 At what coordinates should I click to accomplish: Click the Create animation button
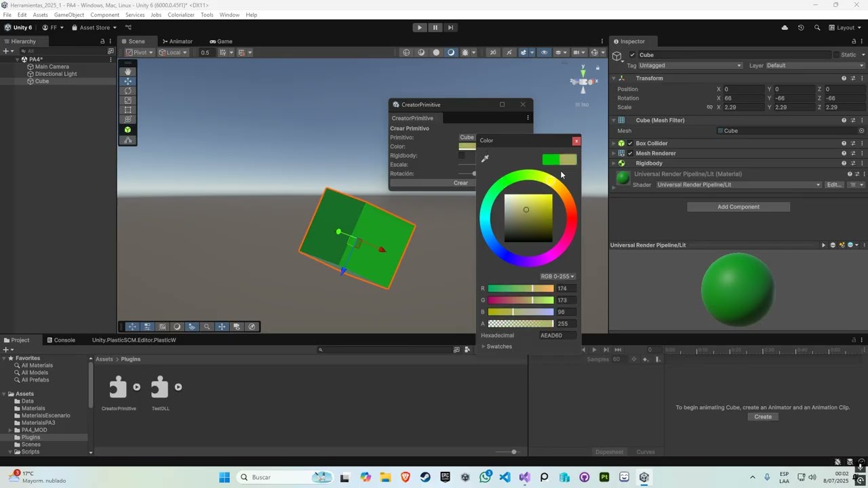[763, 417]
